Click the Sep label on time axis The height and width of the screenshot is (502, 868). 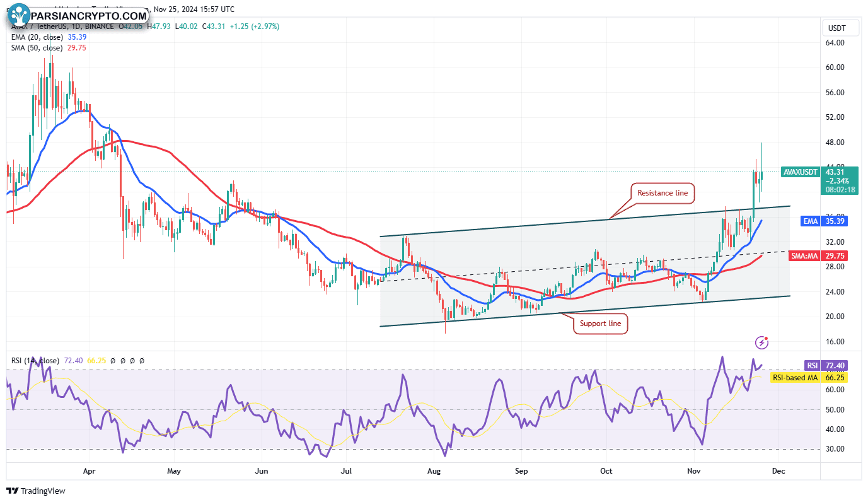[521, 470]
